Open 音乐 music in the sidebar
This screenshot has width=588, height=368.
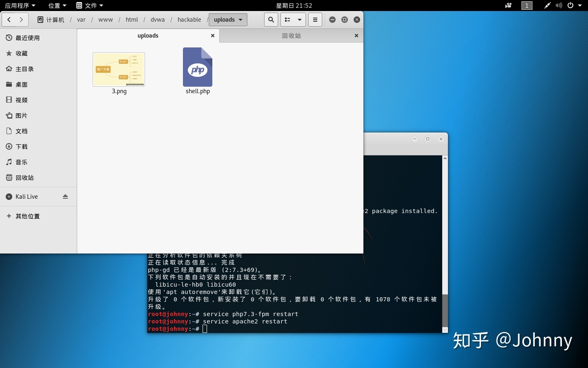(38, 162)
